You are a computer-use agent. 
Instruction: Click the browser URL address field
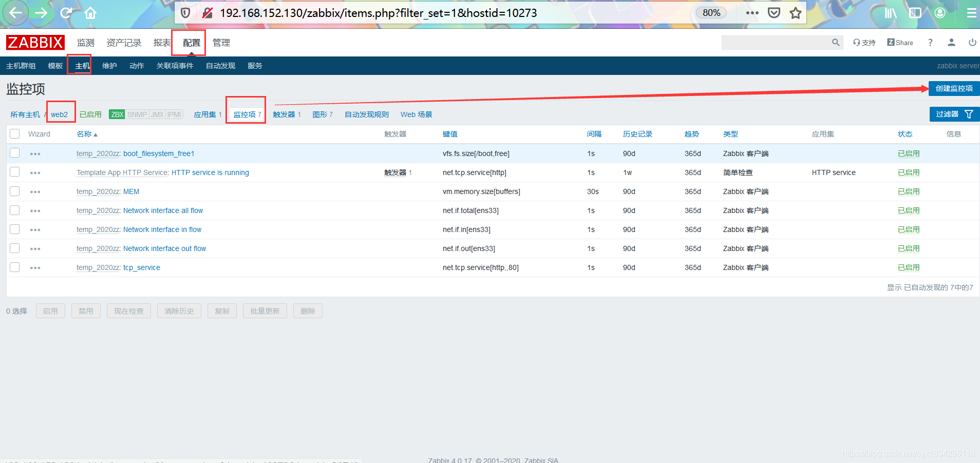(x=452, y=13)
